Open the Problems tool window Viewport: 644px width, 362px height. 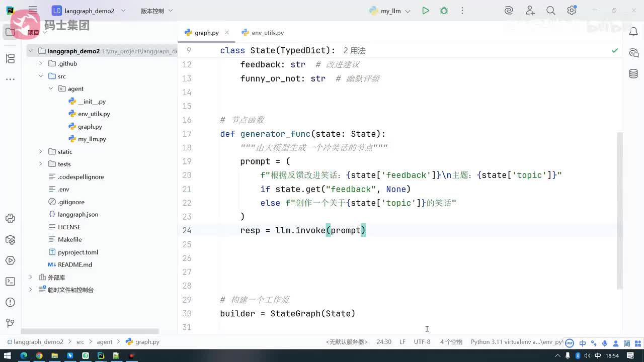coord(10,302)
